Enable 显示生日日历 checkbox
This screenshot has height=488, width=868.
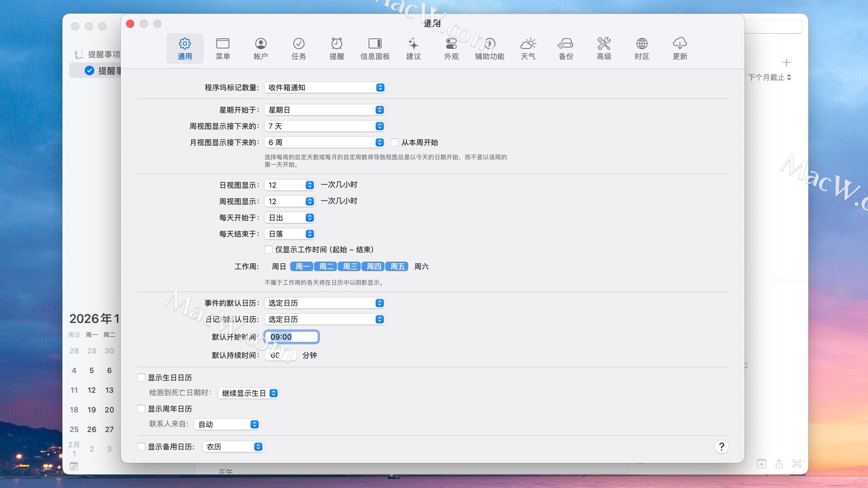141,378
